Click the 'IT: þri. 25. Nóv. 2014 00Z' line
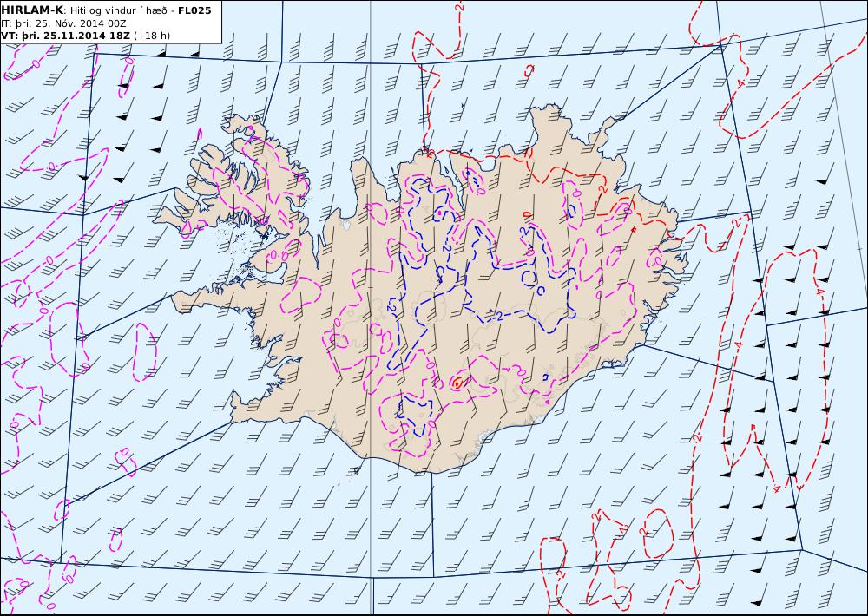The width and height of the screenshot is (868, 616). pyautogui.click(x=63, y=23)
